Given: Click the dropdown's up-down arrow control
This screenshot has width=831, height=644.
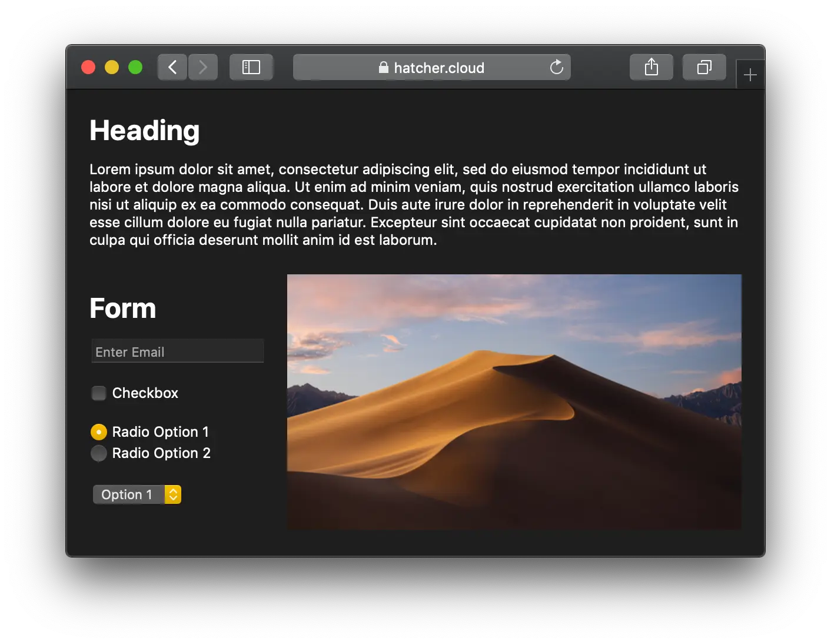Looking at the screenshot, I should pyautogui.click(x=172, y=494).
